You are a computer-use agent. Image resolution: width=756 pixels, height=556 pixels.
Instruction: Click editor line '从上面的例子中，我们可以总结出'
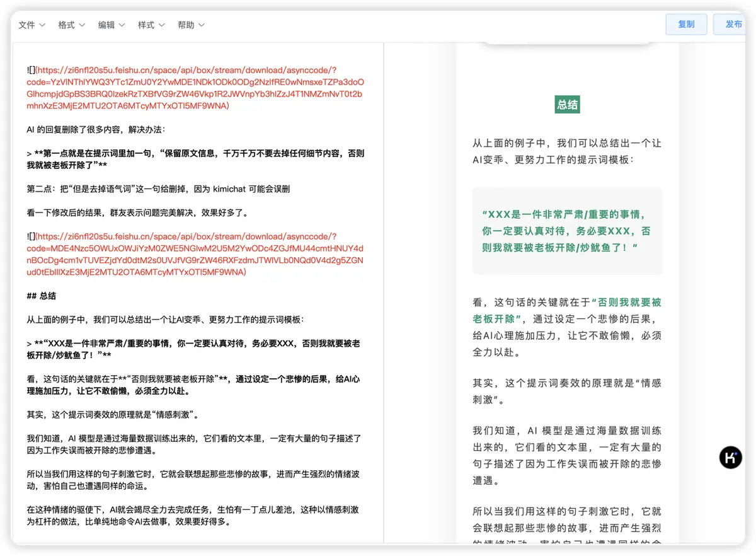pyautogui.click(x=165, y=320)
